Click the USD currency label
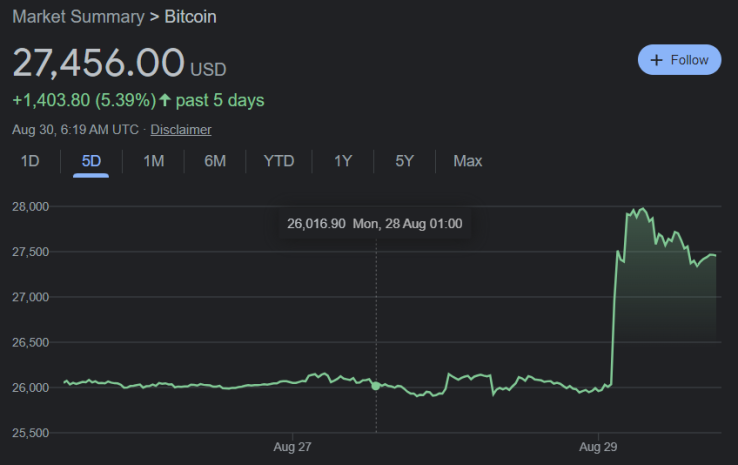 208,70
